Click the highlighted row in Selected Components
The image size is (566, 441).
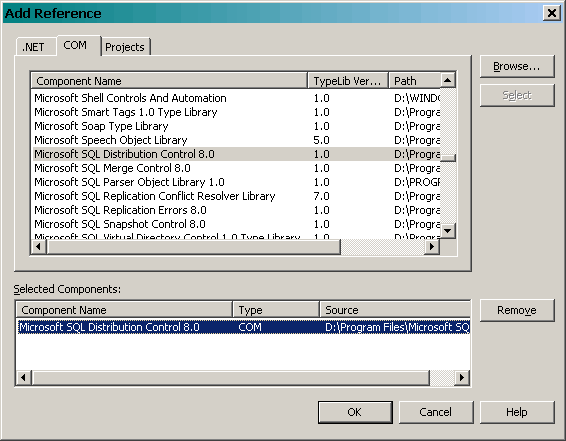coord(244,327)
